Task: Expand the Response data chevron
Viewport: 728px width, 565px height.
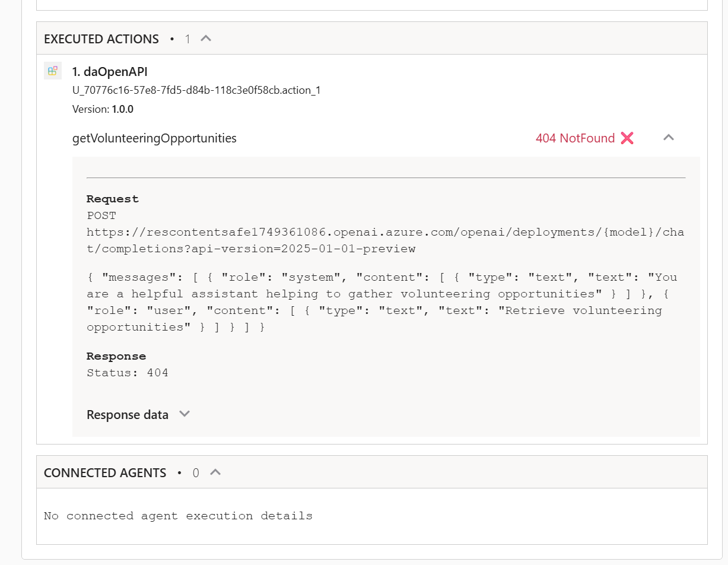Action: (x=185, y=414)
